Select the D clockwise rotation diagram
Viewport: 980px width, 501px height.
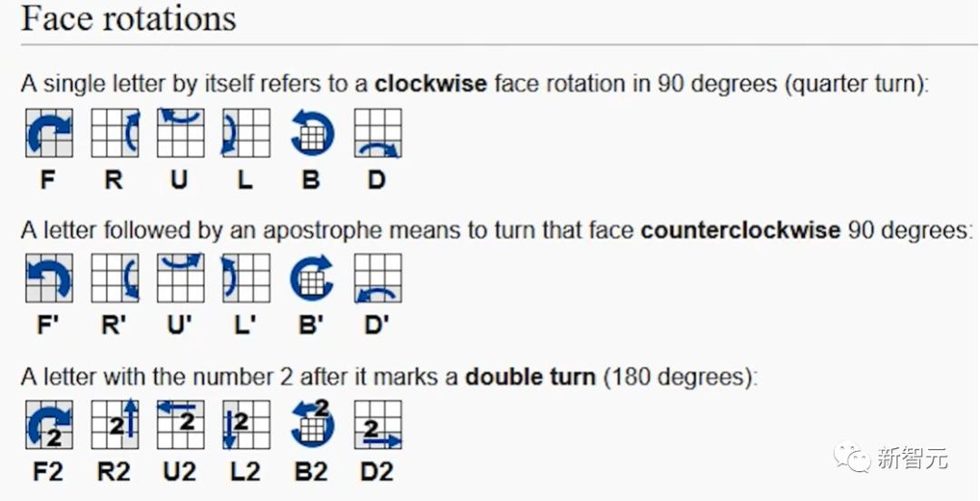[378, 133]
